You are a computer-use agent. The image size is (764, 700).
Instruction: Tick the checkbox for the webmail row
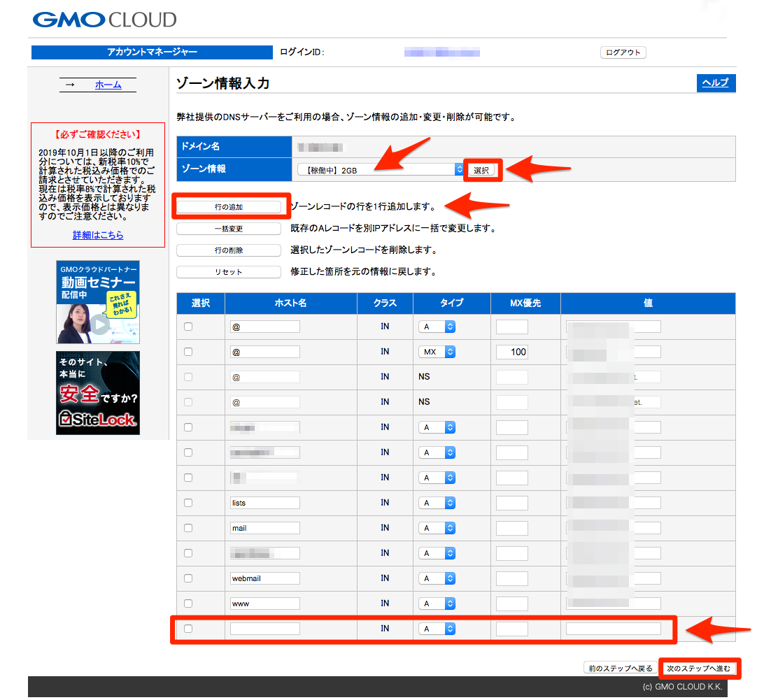click(x=188, y=578)
